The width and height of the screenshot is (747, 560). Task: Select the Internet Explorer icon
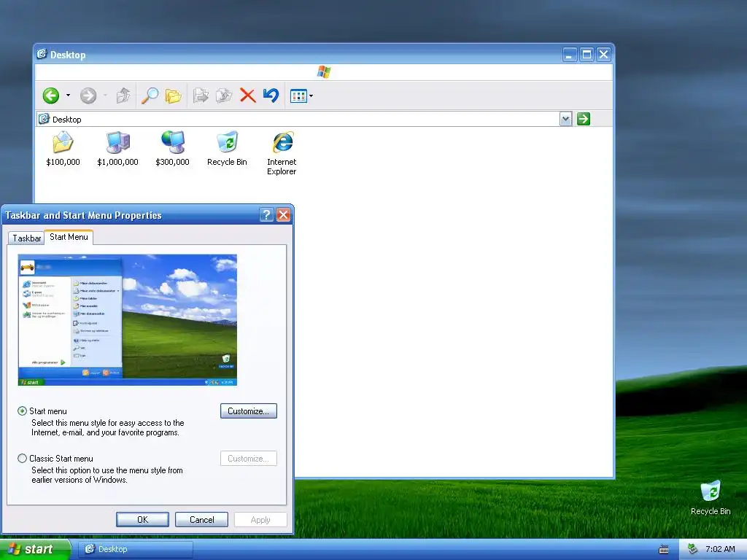pyautogui.click(x=282, y=153)
